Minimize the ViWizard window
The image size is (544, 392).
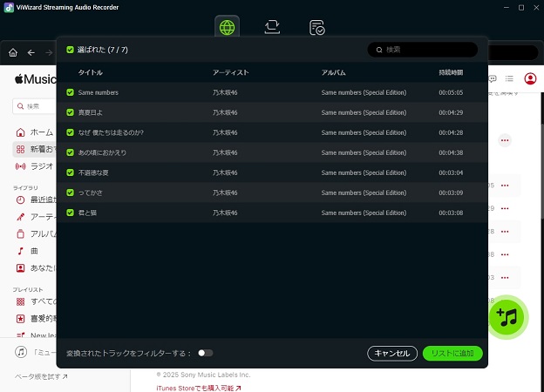point(507,7)
